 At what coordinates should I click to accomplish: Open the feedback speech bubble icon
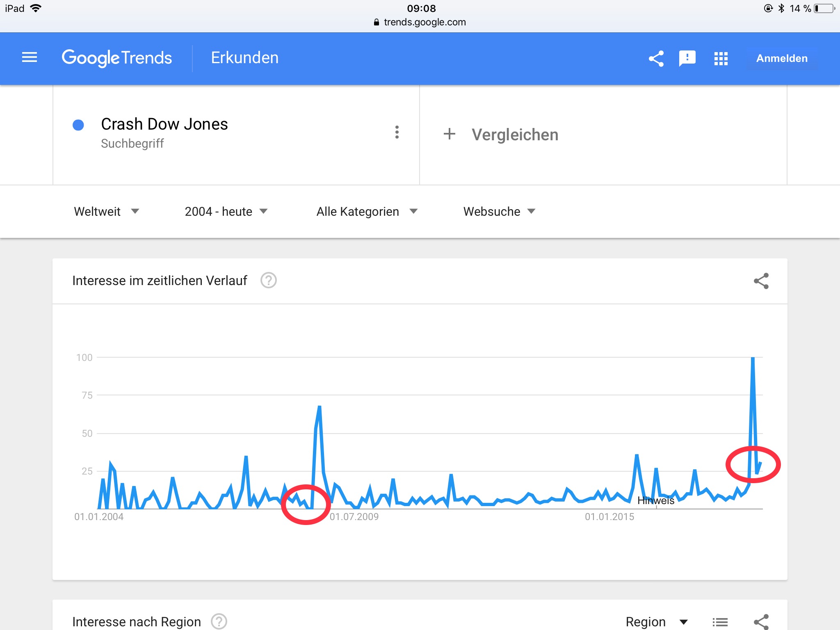[687, 59]
